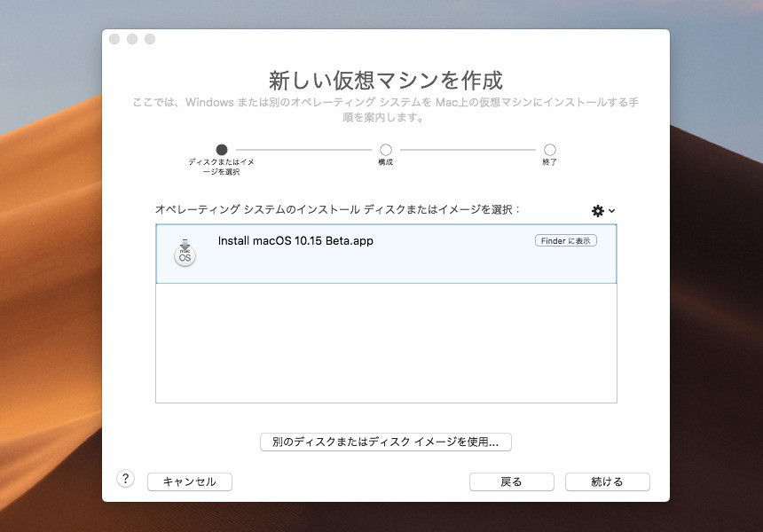Click the window close button

pos(114,39)
